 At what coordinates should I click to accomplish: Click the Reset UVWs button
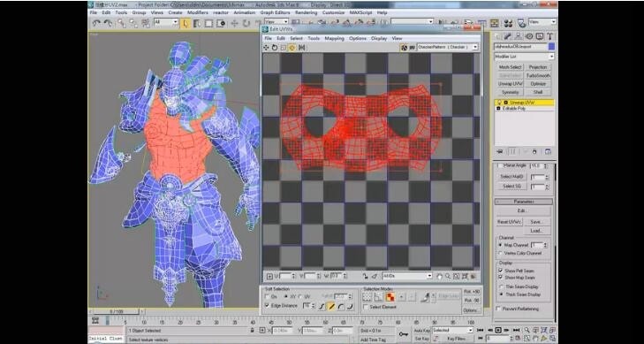(x=510, y=222)
